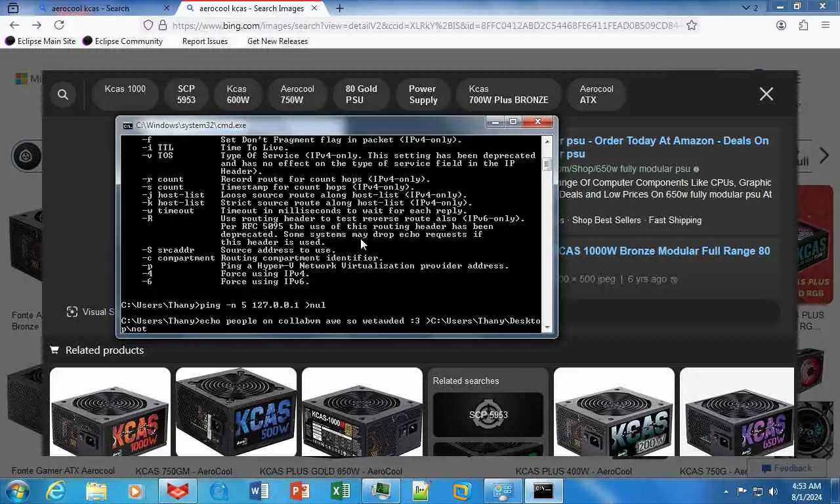The height and width of the screenshot is (504, 840).
Task: Open PowerPoint from the taskbar
Action: click(299, 491)
